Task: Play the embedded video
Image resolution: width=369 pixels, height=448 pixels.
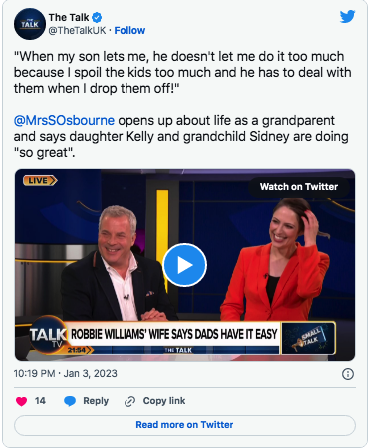Action: (185, 265)
